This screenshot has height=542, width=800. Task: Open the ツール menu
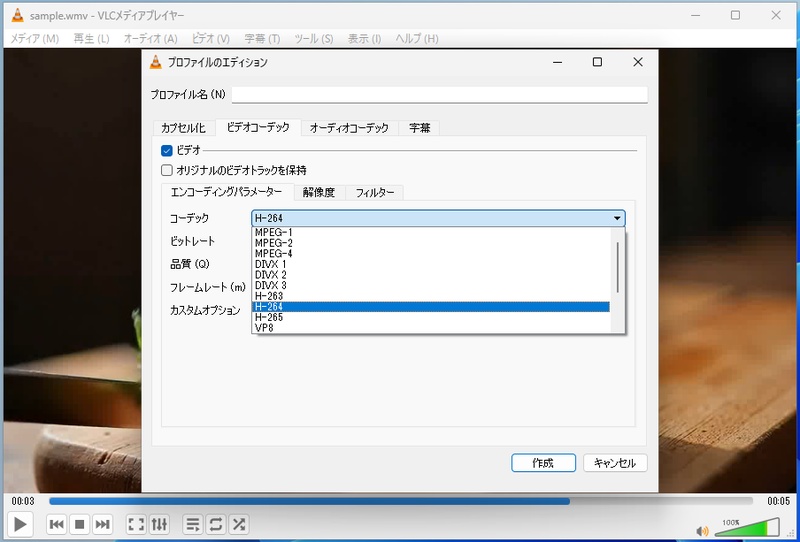point(314,39)
